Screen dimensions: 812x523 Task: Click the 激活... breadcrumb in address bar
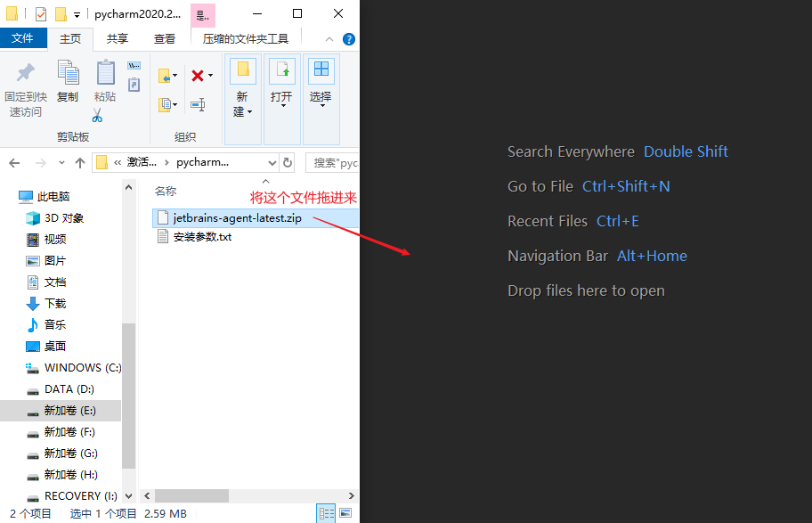point(142,162)
